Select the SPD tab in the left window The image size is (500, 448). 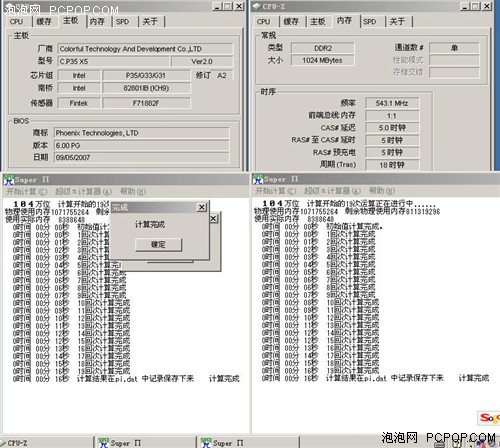click(122, 22)
